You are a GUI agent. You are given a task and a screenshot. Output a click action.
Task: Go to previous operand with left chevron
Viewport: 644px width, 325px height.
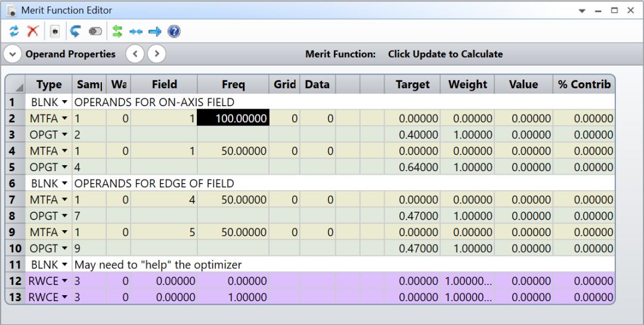(135, 54)
